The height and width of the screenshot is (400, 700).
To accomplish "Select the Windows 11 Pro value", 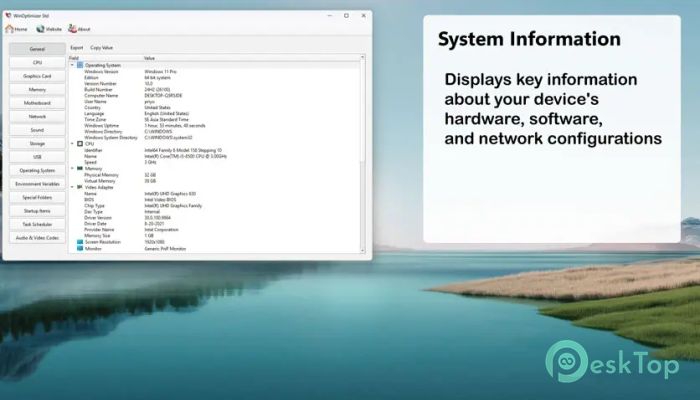I will 160,71.
